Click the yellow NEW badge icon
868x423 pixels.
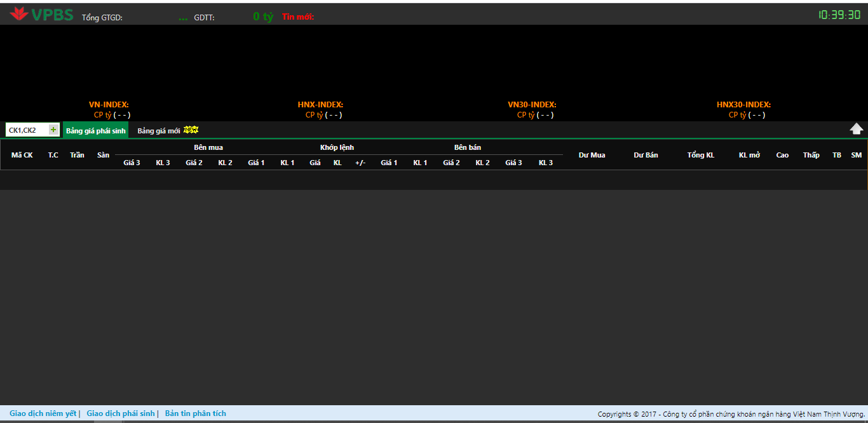coord(191,130)
